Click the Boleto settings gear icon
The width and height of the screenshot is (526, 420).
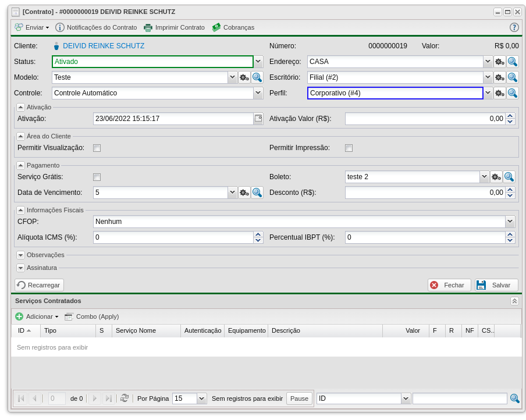[496, 177]
